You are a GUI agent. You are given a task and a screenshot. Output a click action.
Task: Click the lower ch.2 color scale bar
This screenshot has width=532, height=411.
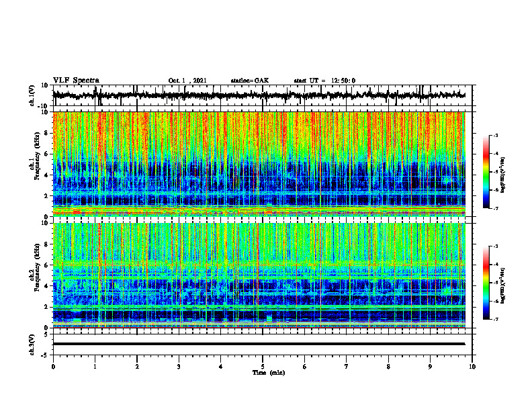(x=486, y=283)
